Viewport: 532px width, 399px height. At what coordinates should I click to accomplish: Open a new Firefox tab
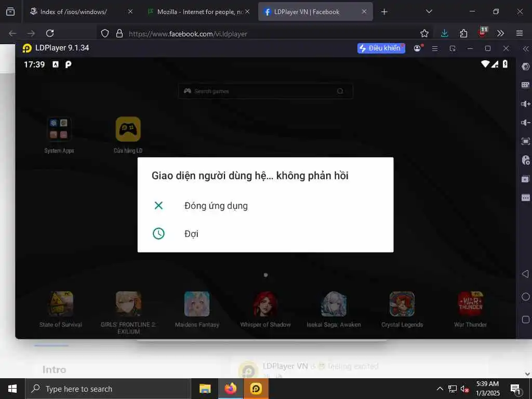(x=384, y=12)
